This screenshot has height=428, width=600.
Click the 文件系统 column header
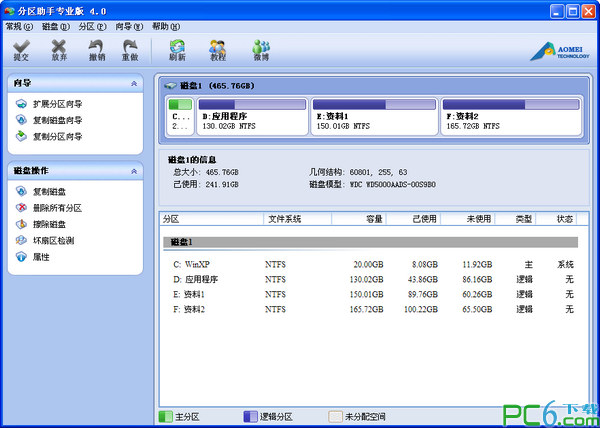(298, 219)
